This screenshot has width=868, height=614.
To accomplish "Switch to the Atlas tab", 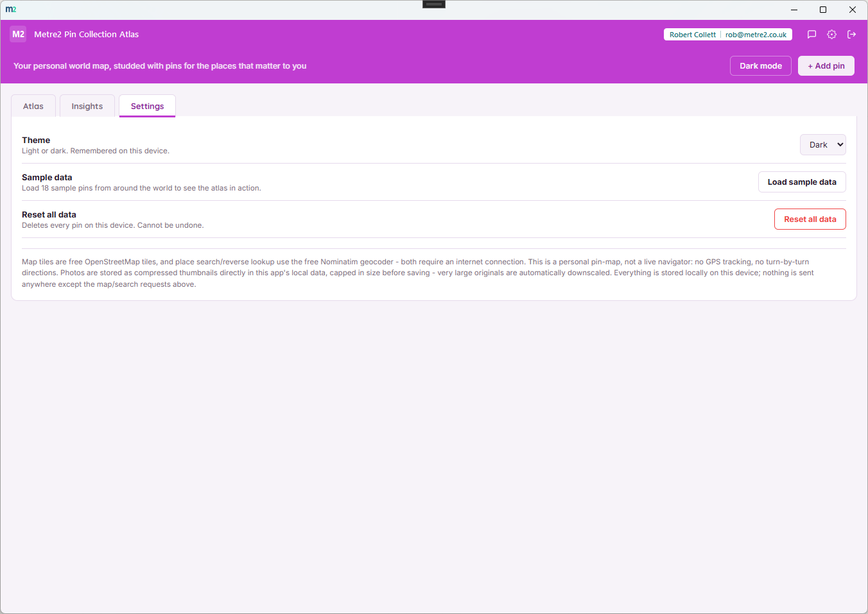I will 33,107.
